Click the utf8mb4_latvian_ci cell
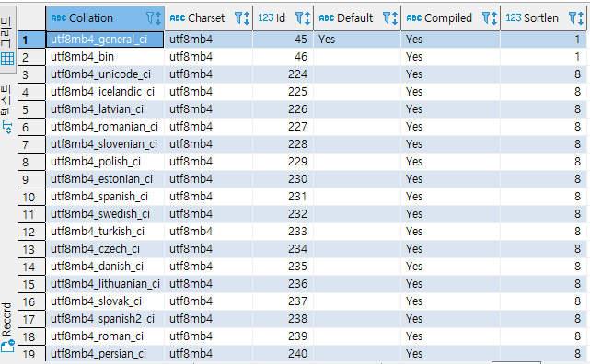Screen dimensions: 590x364 click(105, 109)
